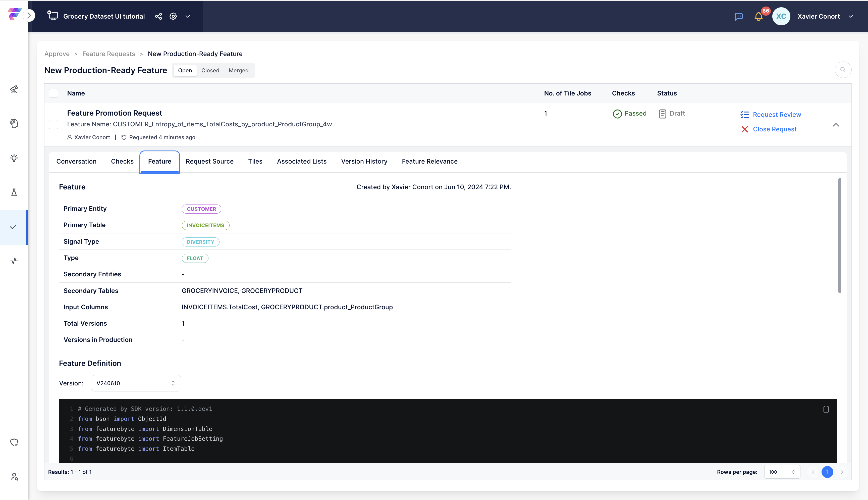Open the user search sidebar icon
This screenshot has width=868, height=500.
[x=14, y=477]
